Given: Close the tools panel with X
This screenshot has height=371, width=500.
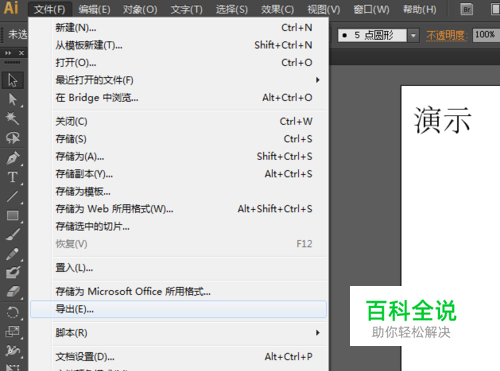Looking at the screenshot, I should [x=21, y=53].
